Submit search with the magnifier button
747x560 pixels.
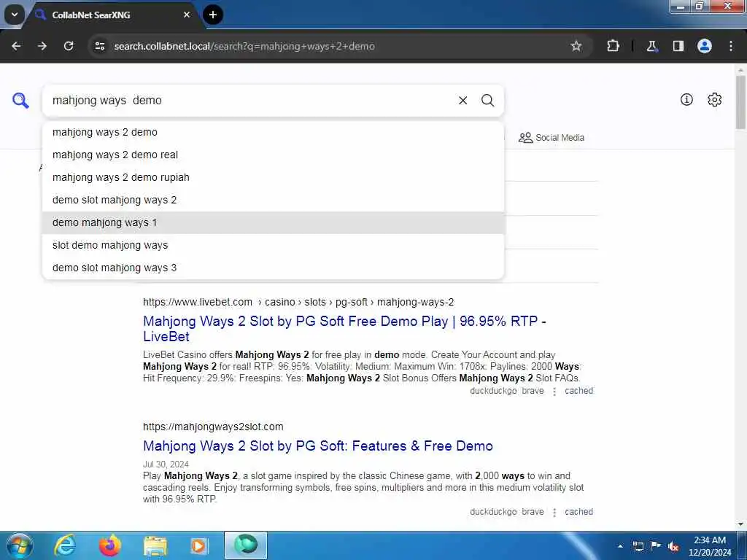(x=487, y=101)
